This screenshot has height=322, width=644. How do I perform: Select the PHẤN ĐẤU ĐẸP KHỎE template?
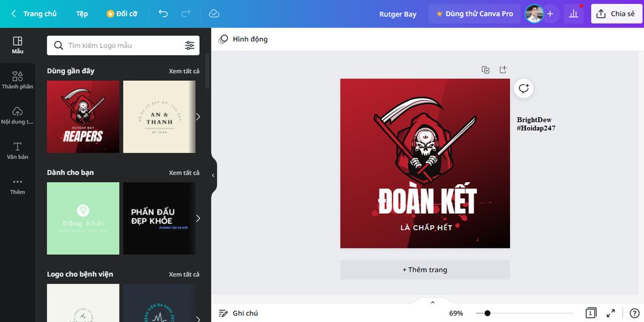tap(159, 218)
